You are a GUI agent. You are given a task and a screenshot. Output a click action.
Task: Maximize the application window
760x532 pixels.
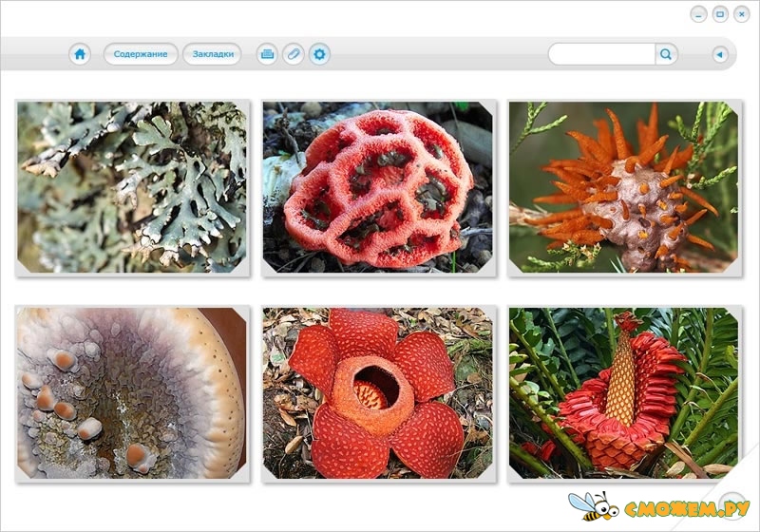click(720, 14)
